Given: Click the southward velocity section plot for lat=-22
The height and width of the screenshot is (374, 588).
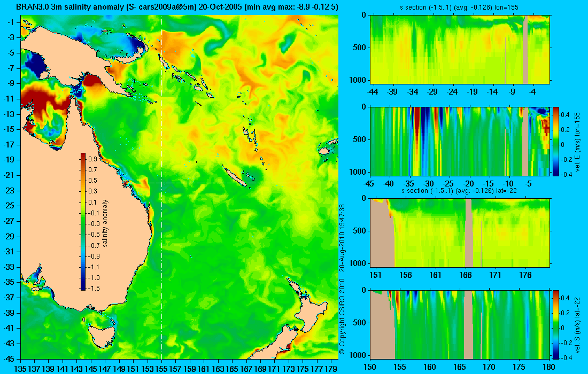Looking at the screenshot, I should click(x=460, y=324).
